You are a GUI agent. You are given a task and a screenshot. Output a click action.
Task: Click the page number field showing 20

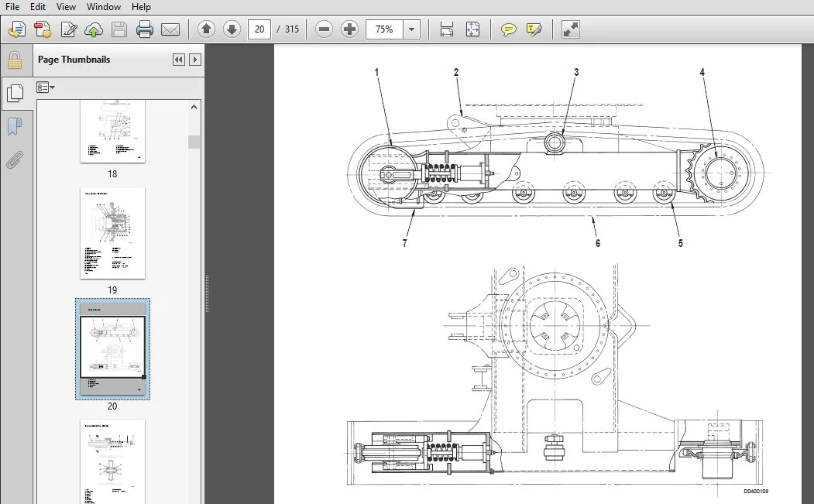click(259, 29)
